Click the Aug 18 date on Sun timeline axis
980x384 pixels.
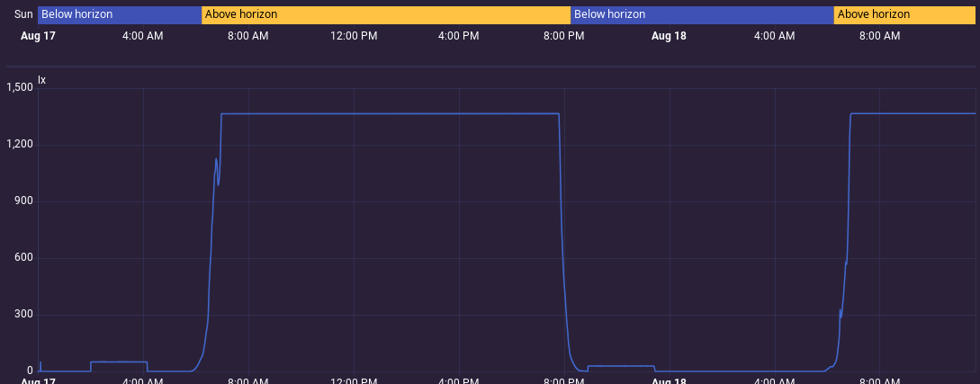[669, 36]
